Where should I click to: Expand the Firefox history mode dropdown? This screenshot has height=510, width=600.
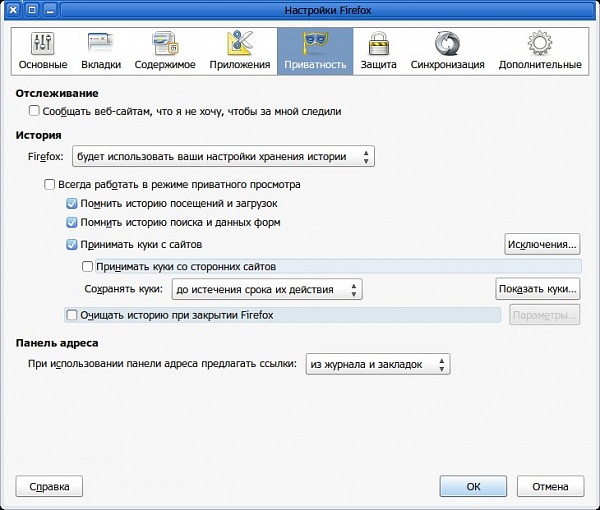222,157
